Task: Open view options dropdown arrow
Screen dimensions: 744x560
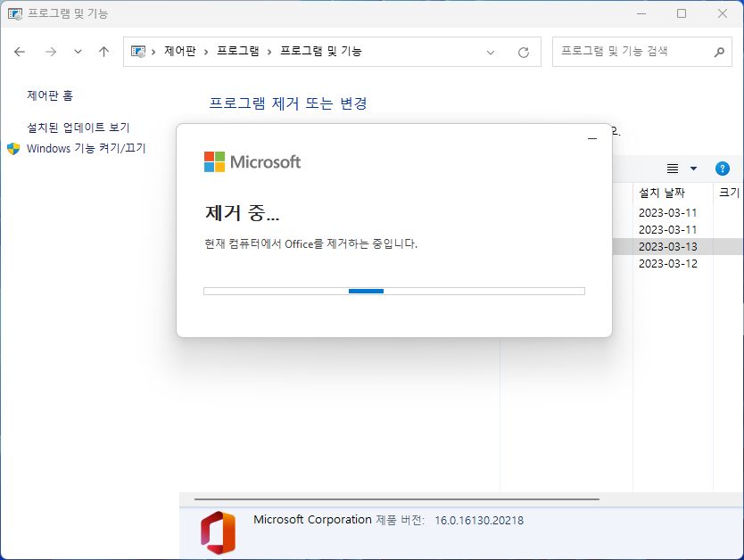Action: pyautogui.click(x=693, y=169)
